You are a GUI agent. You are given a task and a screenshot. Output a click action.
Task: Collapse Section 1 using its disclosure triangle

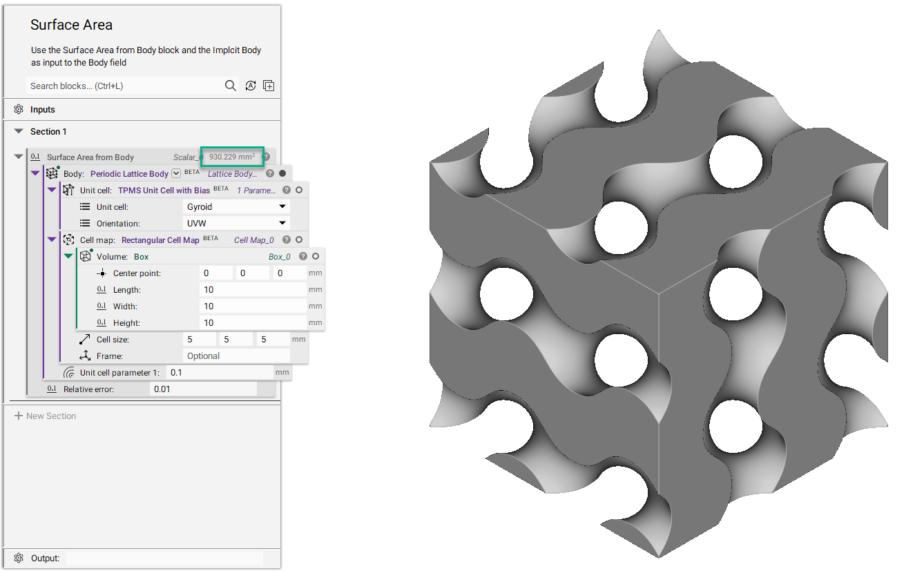18,131
